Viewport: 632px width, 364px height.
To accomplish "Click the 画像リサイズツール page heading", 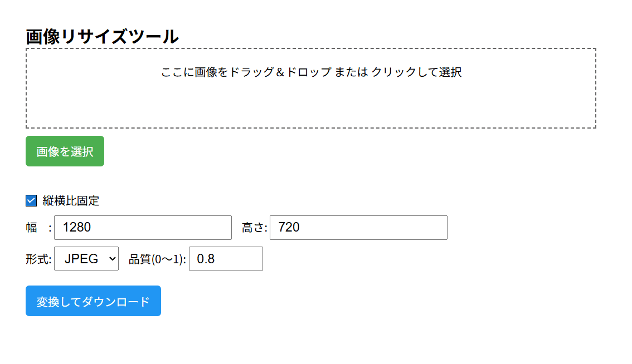I will [x=102, y=37].
